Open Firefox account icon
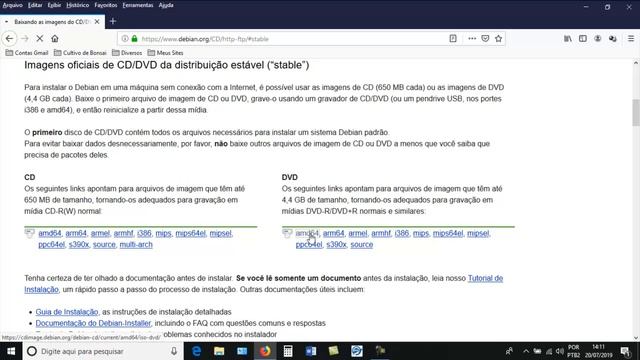640x360 pixels. coord(598,39)
